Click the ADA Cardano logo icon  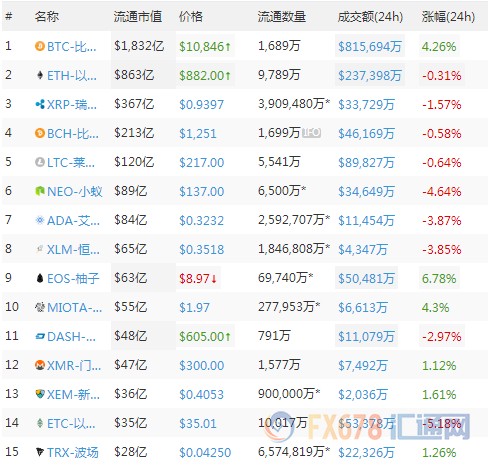(40, 220)
